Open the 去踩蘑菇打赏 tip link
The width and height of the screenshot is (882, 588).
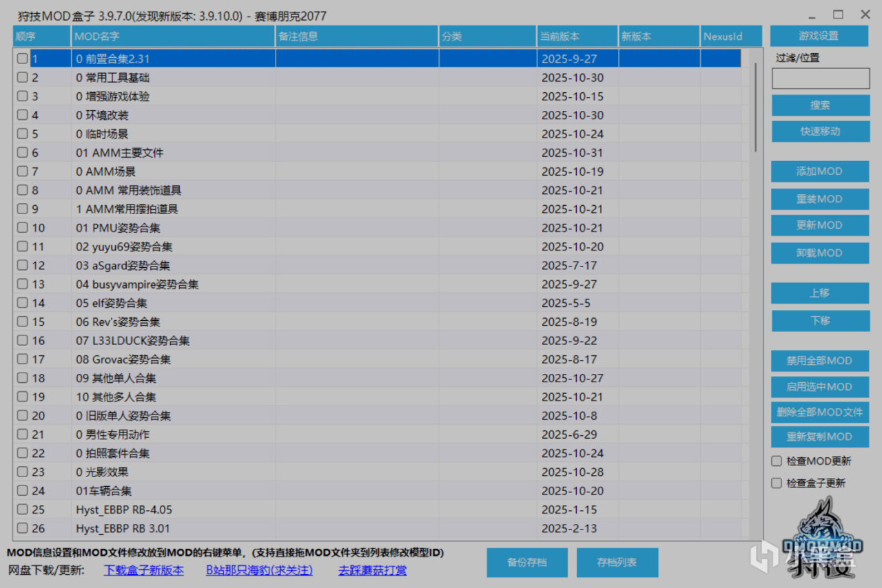[373, 570]
